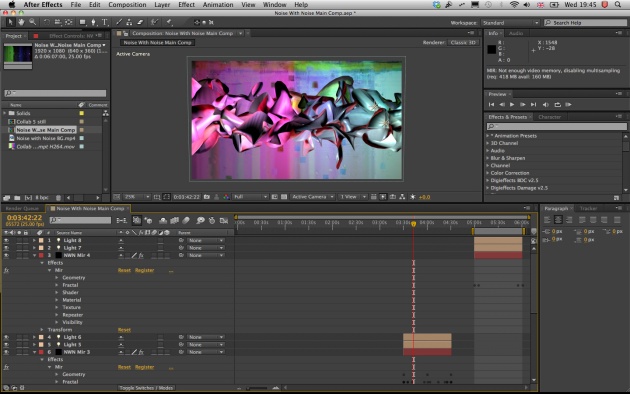
Task: Click the label color swatch of Solids folder
Action: (82, 113)
